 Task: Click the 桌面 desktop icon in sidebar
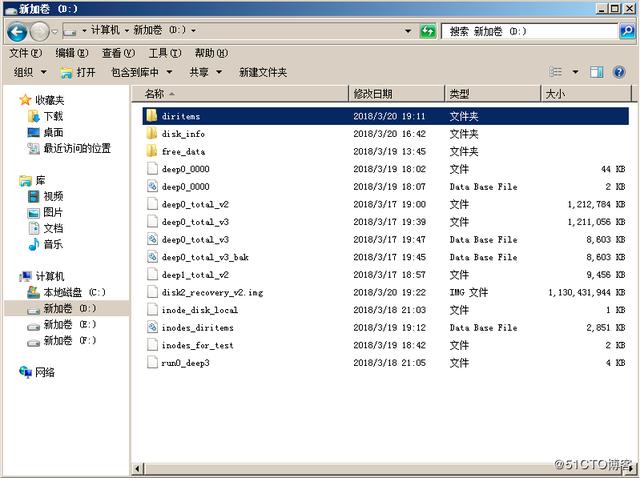33,132
